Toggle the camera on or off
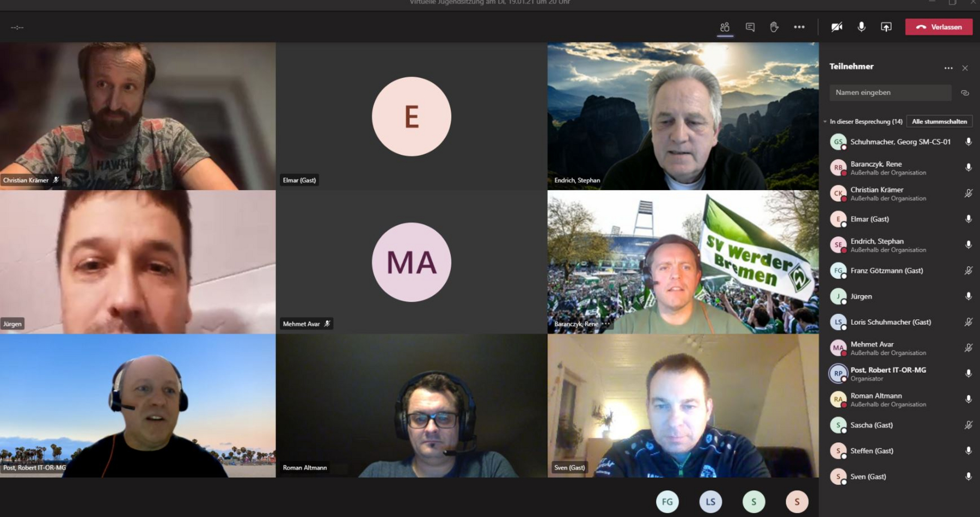The height and width of the screenshot is (517, 980). coord(837,27)
